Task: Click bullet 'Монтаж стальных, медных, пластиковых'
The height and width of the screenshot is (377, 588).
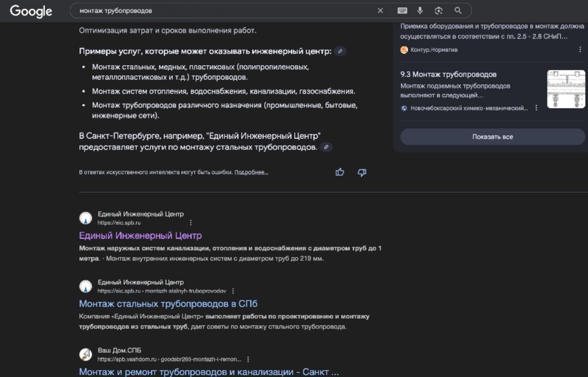Action: click(x=200, y=72)
